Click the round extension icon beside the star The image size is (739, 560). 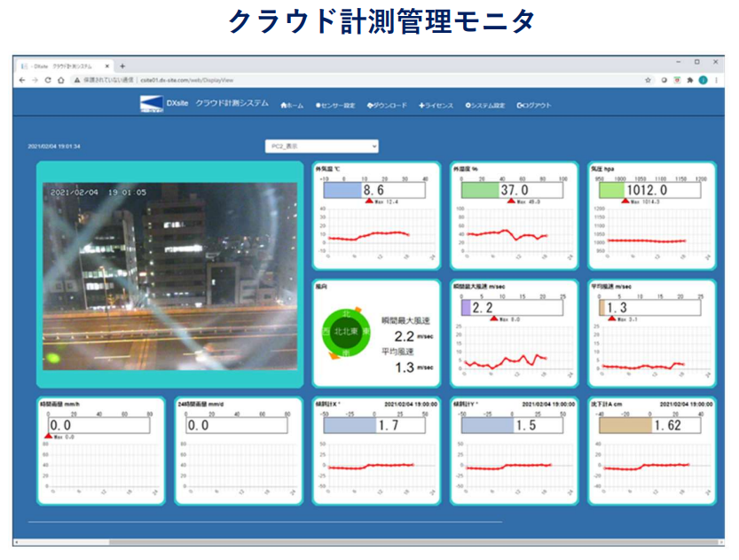664,80
